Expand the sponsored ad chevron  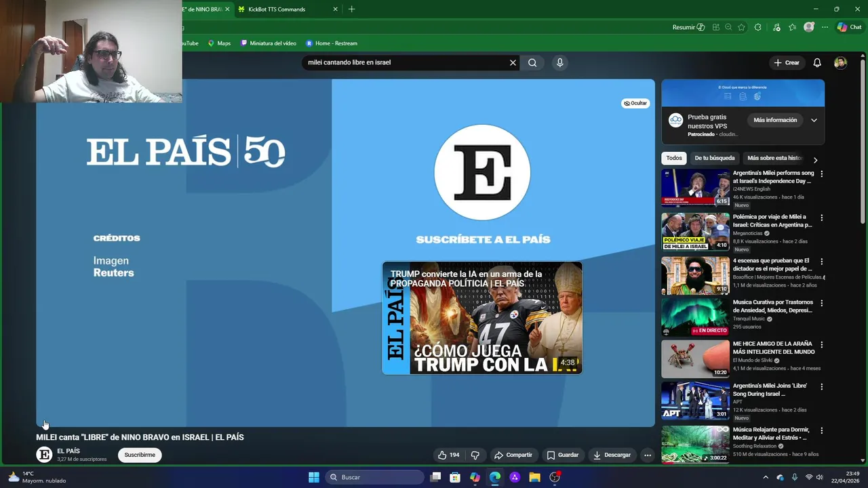[x=814, y=120]
